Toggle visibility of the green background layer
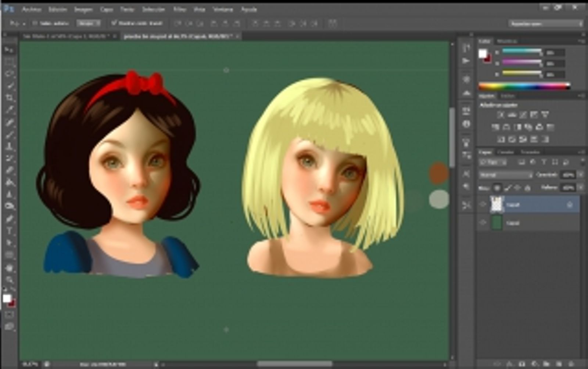Screen dimensions: 588x369 [x=483, y=223]
